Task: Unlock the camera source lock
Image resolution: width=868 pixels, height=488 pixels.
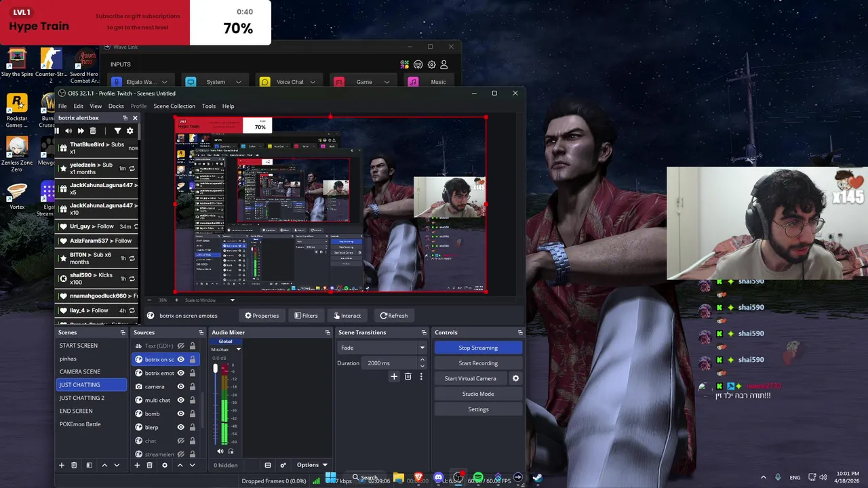Action: tap(193, 386)
